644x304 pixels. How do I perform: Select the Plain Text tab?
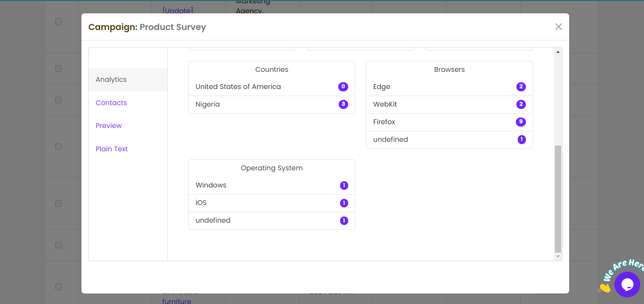pos(111,149)
